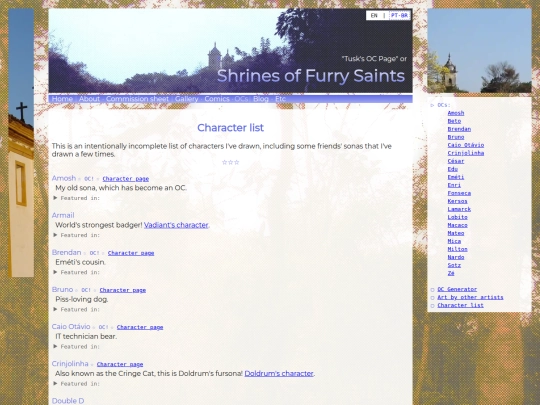This screenshot has width=540, height=405.
Task: Open the Home nav item
Action: click(x=62, y=99)
